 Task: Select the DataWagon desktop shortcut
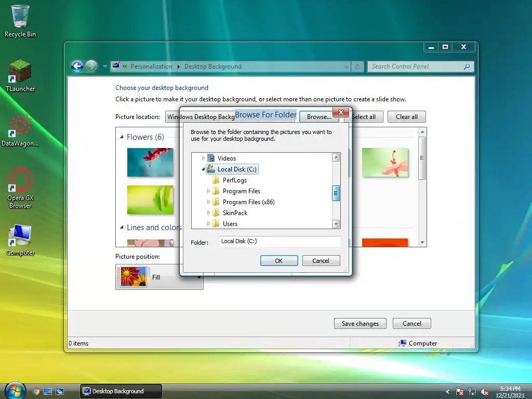20,130
